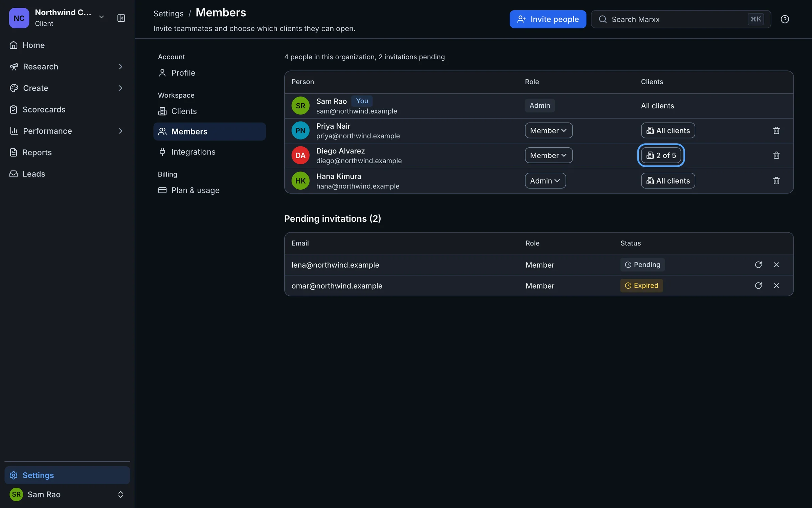Go to Home in sidebar
The image size is (812, 508).
[67, 45]
